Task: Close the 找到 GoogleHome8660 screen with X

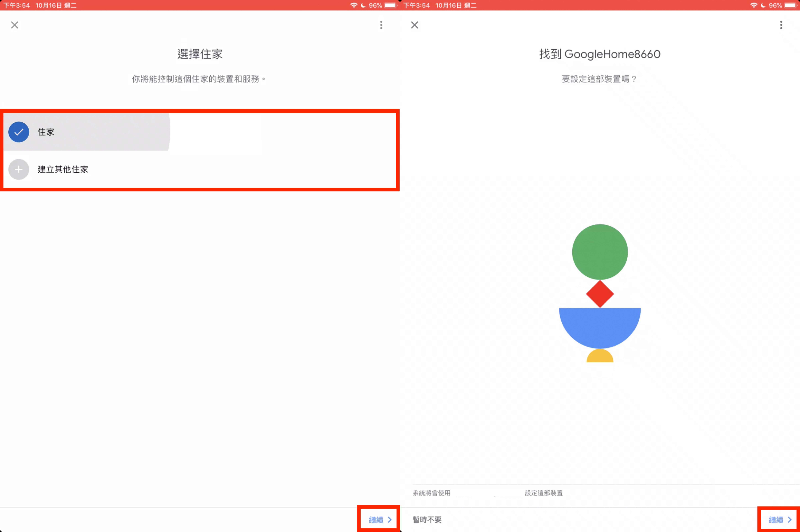Action: click(x=415, y=25)
